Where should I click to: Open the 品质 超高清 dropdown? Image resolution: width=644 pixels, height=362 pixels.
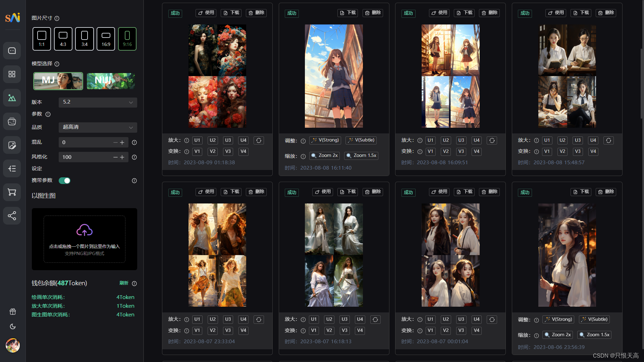pos(98,127)
